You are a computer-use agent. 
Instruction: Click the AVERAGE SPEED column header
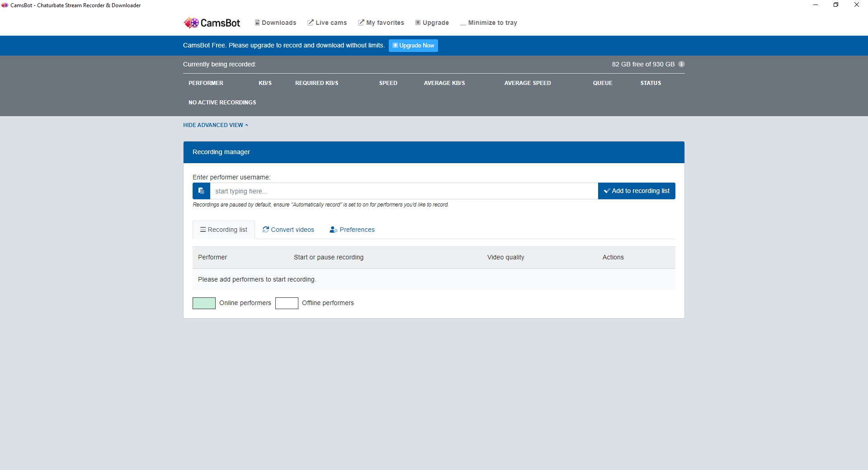click(x=528, y=83)
